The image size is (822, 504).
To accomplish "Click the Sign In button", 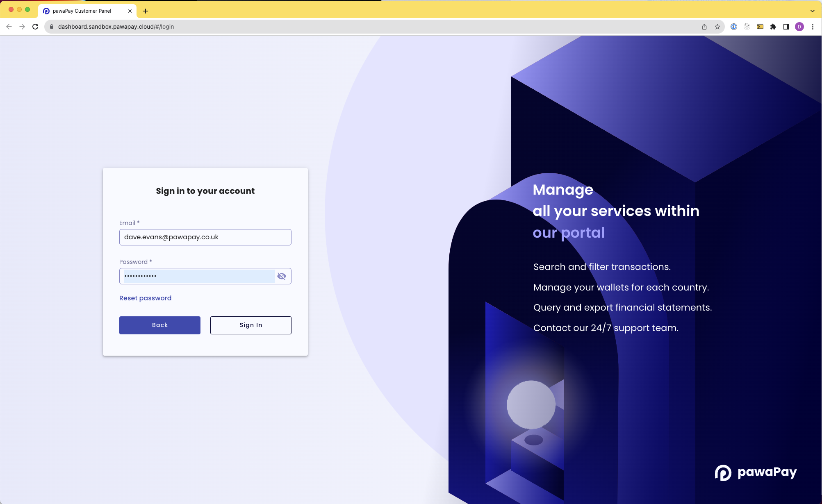I will tap(250, 325).
